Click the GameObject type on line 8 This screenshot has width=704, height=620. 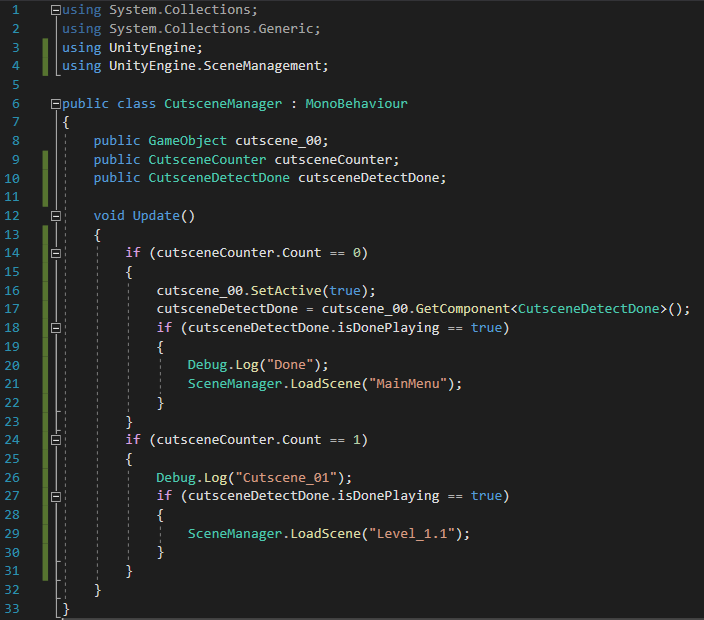point(188,141)
